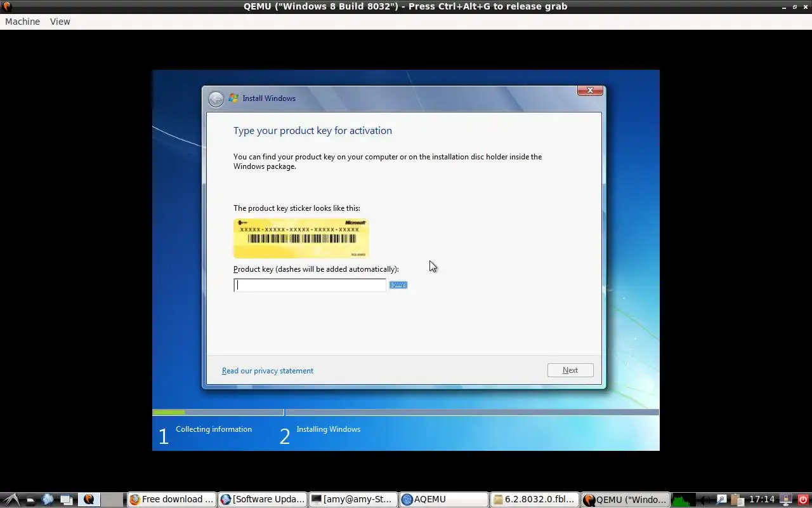Viewport: 812px width, 508px height.
Task: Open the Machine menu
Action: click(x=22, y=22)
